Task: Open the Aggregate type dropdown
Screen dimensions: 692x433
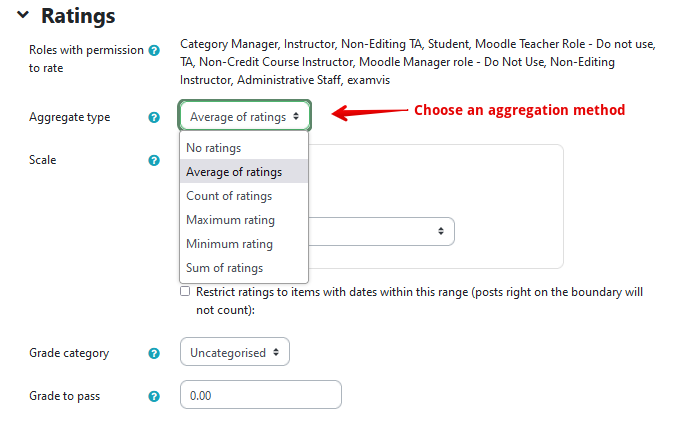Action: pyautogui.click(x=245, y=117)
